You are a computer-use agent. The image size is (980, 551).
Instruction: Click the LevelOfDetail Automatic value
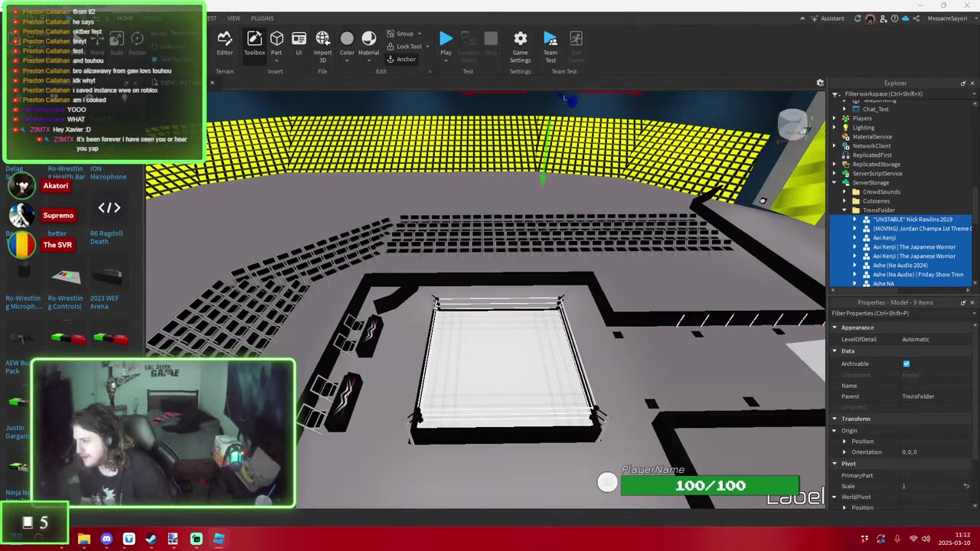pyautogui.click(x=916, y=340)
